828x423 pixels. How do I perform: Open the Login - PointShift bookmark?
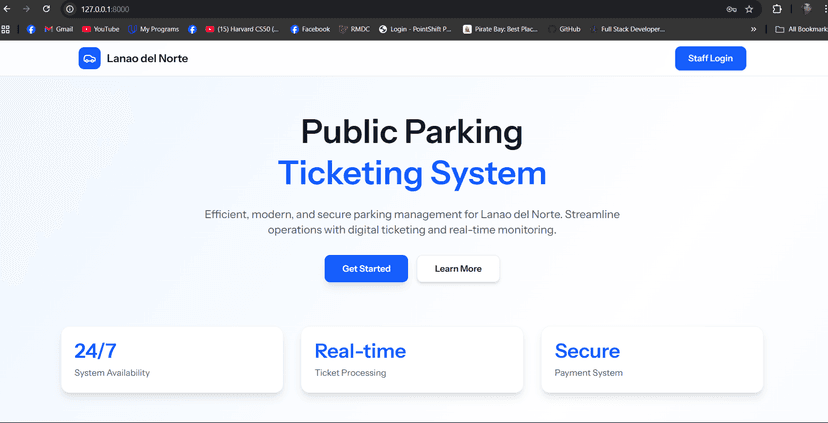click(x=416, y=30)
